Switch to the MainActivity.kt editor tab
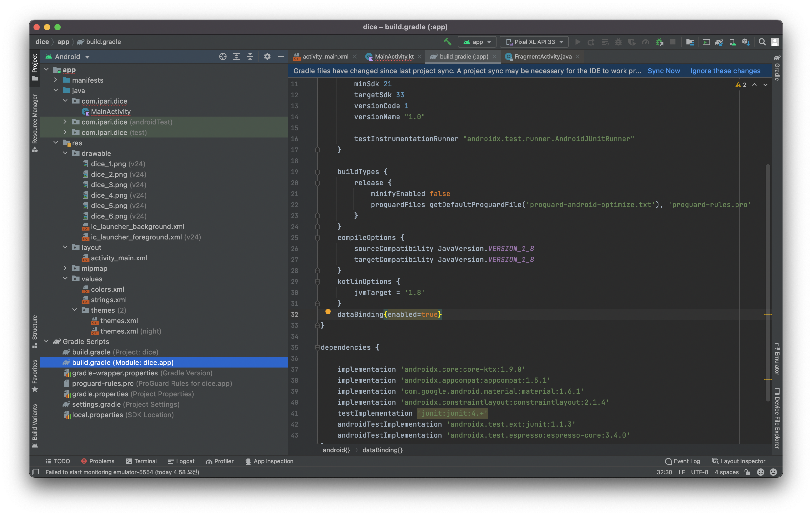812x516 pixels. point(393,57)
